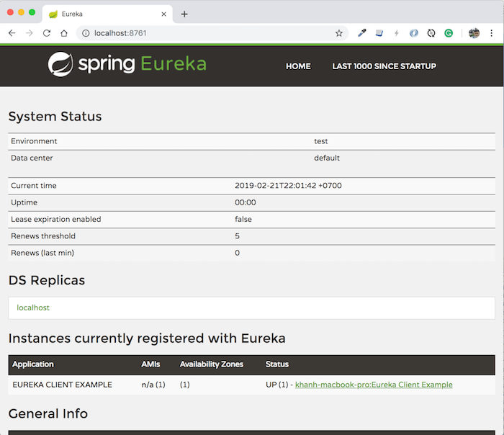Click the Instances currently registered heading
The image size is (504, 435).
click(x=147, y=338)
